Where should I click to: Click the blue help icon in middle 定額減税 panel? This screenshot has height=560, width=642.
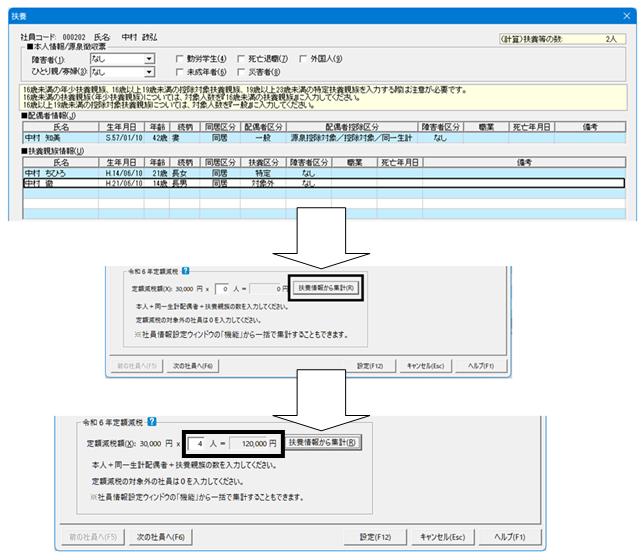click(x=185, y=271)
